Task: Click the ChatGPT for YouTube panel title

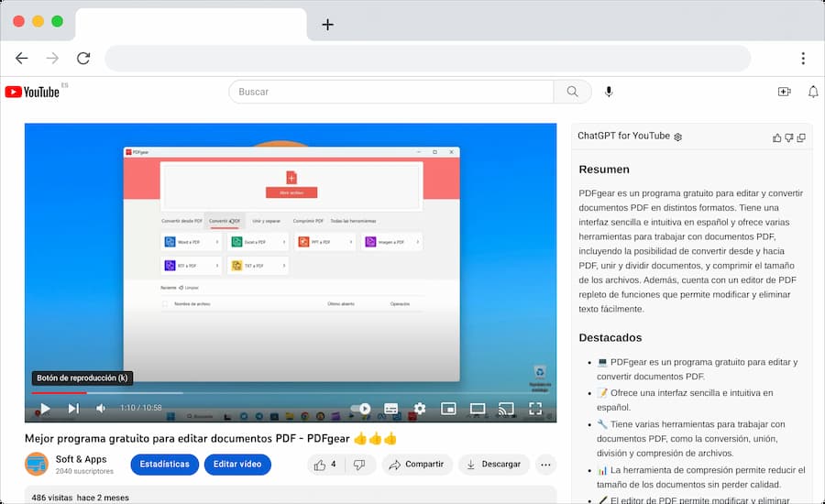Action: (x=623, y=136)
